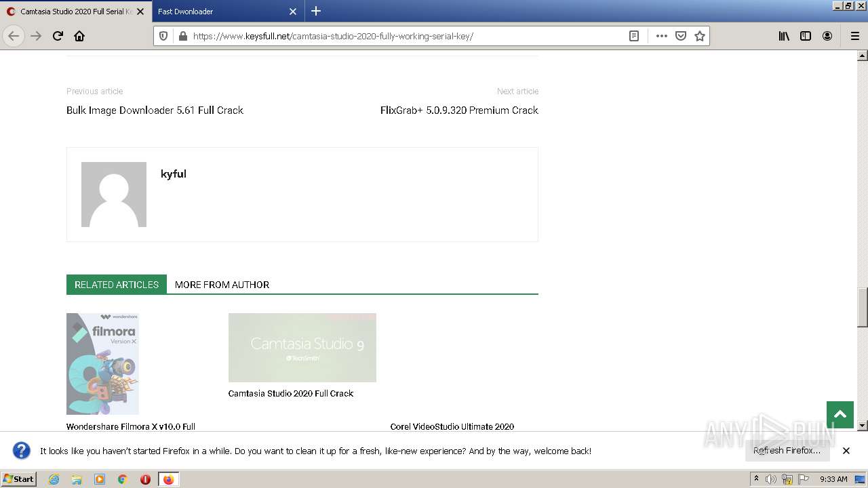Open the Library bookmarks icon

point(784,36)
